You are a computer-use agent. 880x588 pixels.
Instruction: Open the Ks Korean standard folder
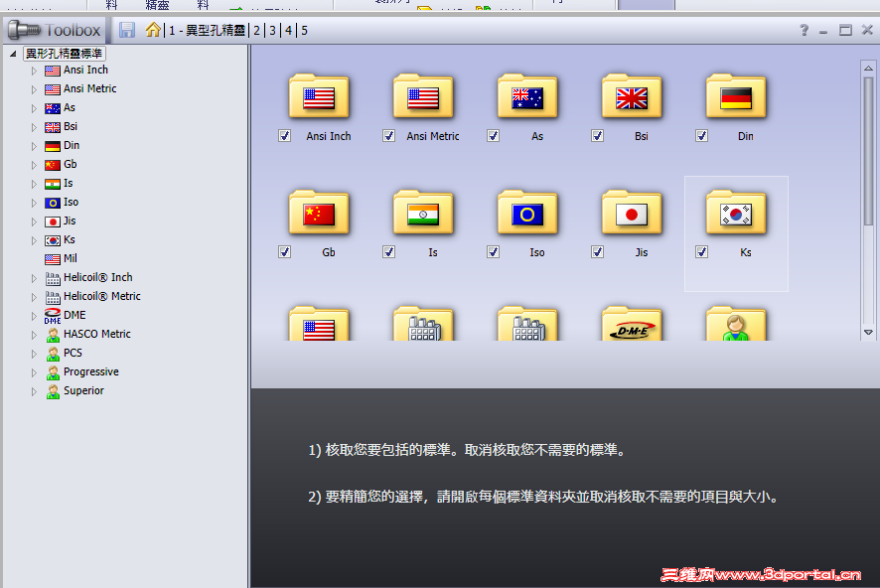tap(736, 213)
